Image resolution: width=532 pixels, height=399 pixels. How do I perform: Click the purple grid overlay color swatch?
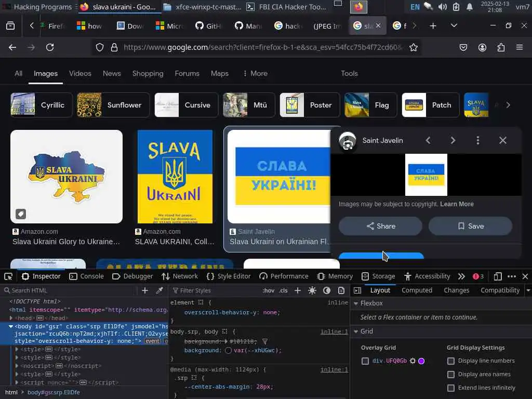click(x=421, y=361)
